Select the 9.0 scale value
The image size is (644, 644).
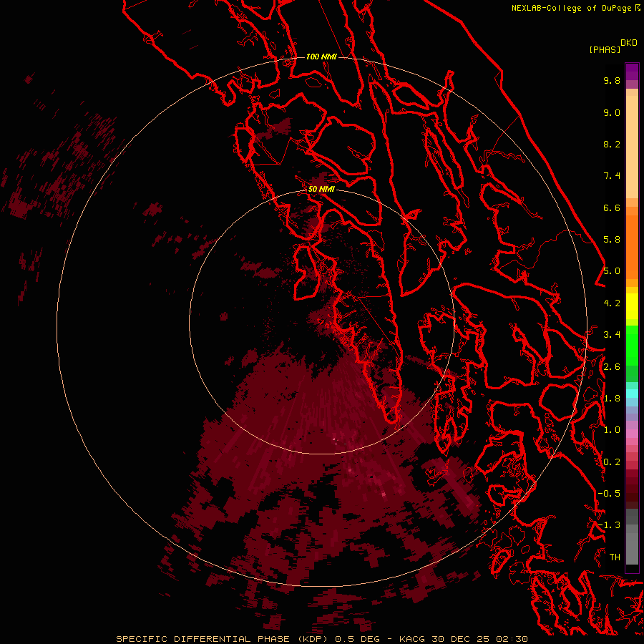[612, 112]
